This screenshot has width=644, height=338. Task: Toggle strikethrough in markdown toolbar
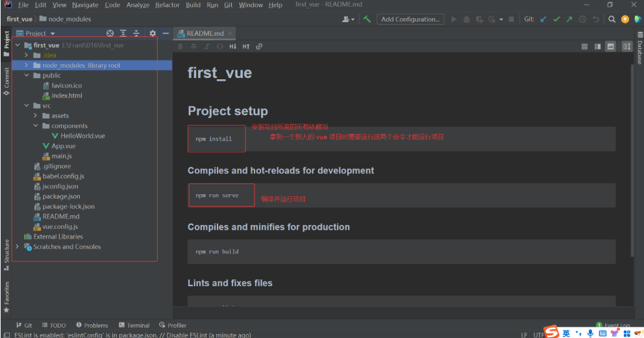tap(193, 46)
